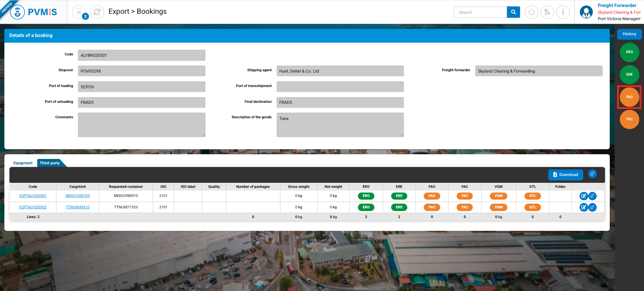Click the edit icon for row EQPTALY020301
This screenshot has width=644, height=291.
pos(584,196)
